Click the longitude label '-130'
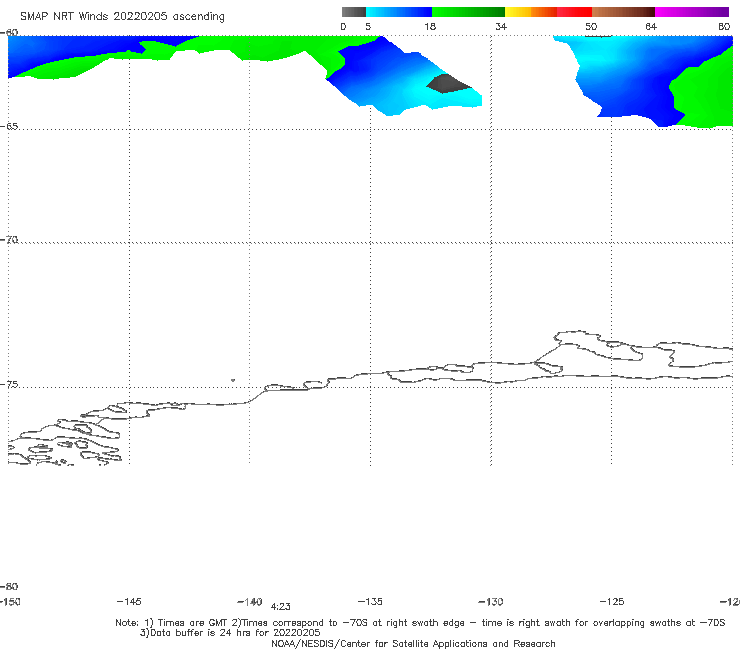Screen dimensions: 740x650 [491, 601]
